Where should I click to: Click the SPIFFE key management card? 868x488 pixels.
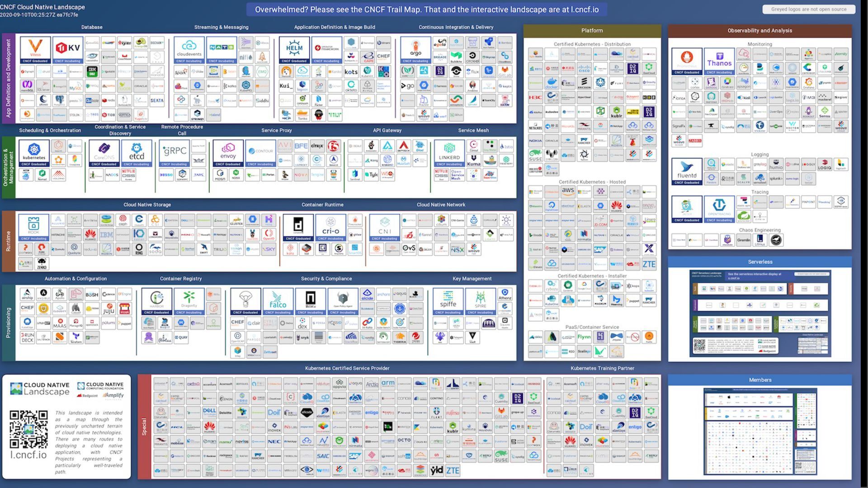448,301
